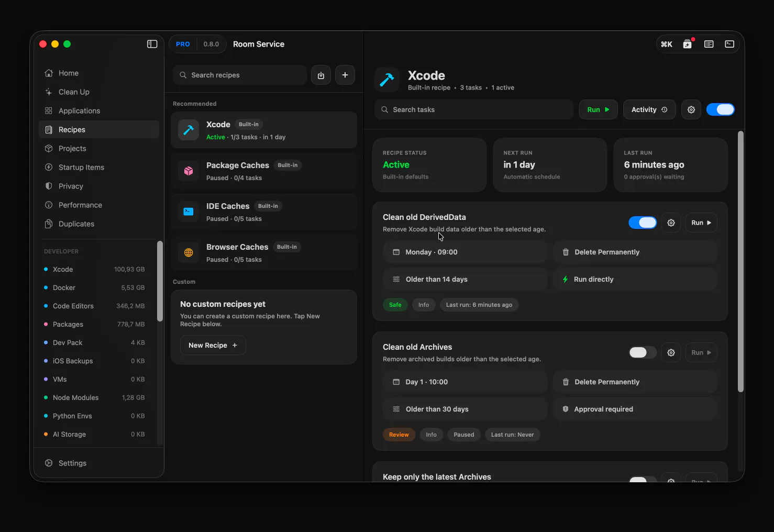Toggle the sidebar with the panel icon

point(152,44)
